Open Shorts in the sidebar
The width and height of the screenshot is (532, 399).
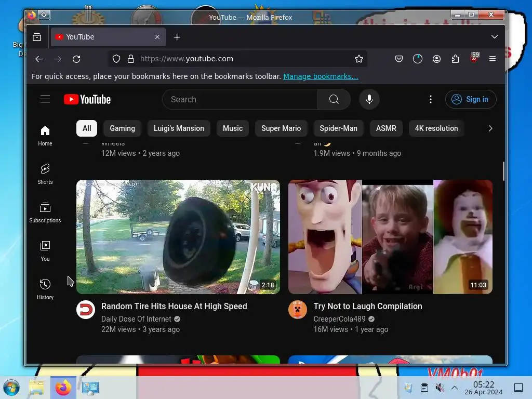coord(45,174)
